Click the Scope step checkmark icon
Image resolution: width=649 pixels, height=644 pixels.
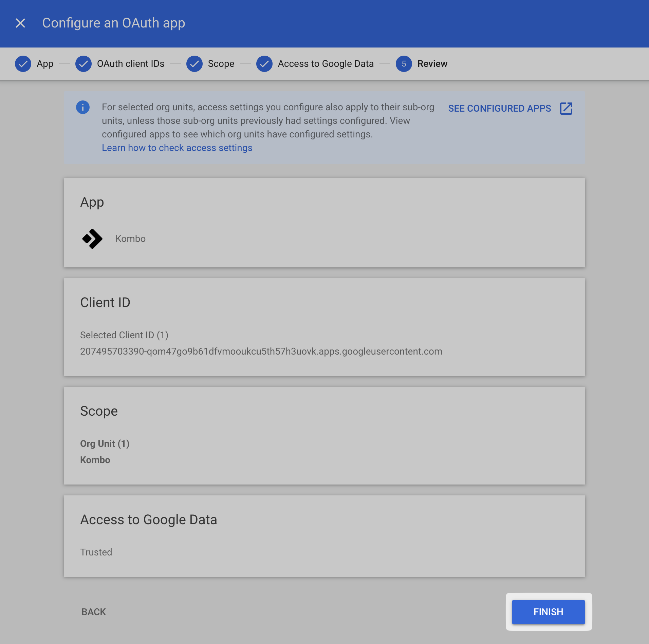click(x=194, y=64)
